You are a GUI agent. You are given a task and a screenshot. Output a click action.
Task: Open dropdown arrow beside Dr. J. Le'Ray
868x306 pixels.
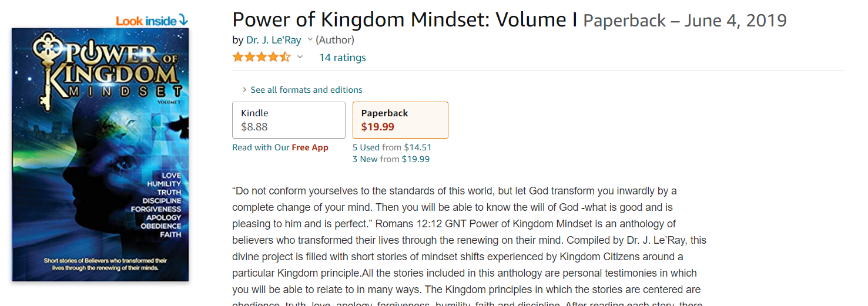[x=310, y=40]
